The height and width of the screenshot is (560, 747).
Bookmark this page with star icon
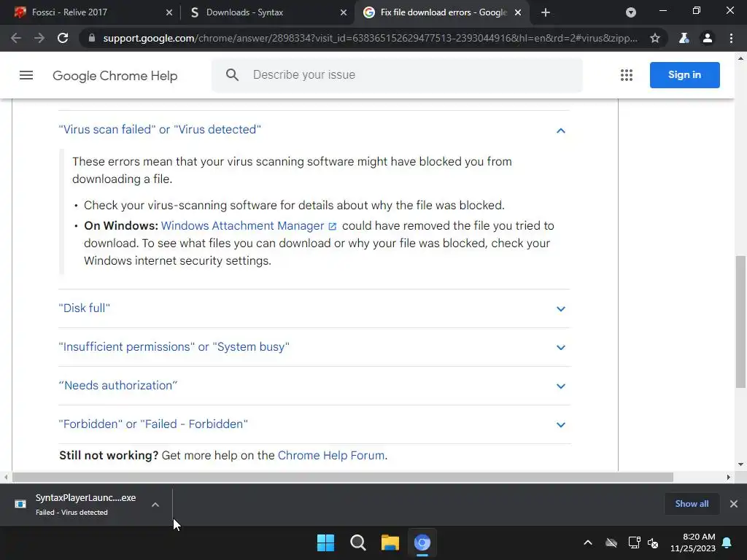coord(655,38)
